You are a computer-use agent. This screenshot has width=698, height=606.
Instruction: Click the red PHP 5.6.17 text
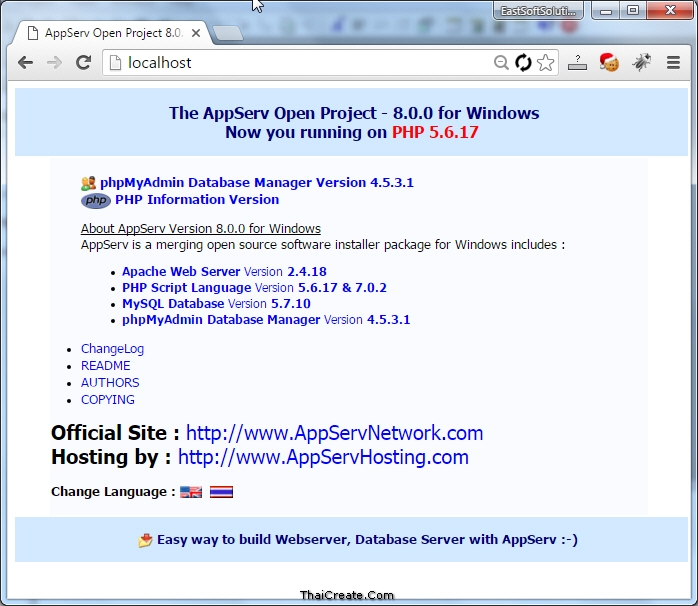coord(435,132)
